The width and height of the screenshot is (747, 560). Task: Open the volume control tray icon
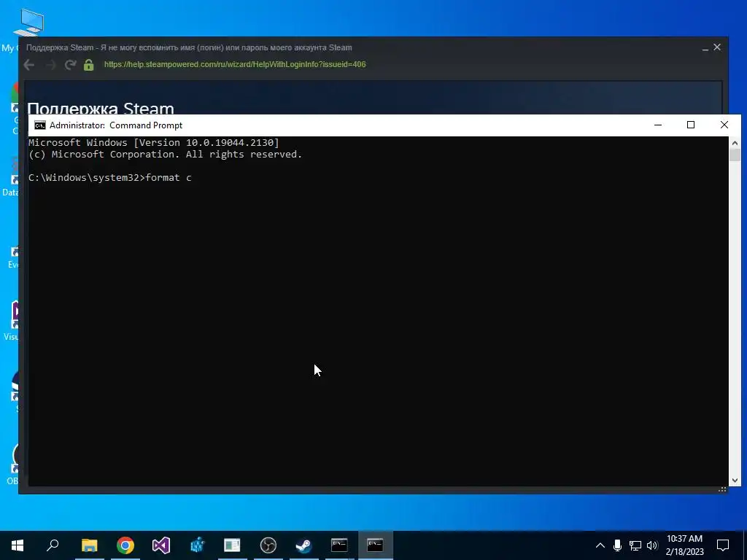[x=652, y=545]
